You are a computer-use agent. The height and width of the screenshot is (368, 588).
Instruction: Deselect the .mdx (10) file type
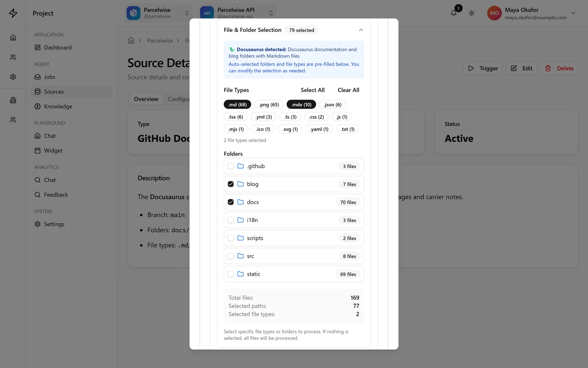tap(301, 105)
